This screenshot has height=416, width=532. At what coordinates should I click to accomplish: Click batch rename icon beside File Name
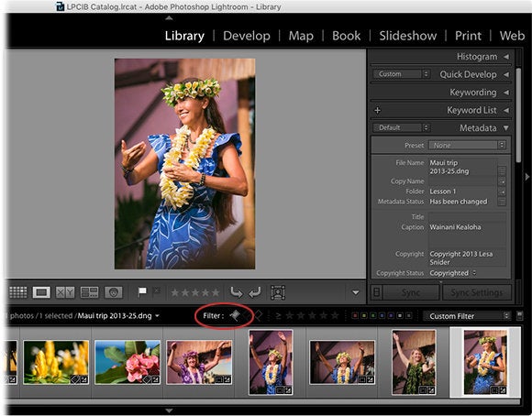(x=502, y=170)
